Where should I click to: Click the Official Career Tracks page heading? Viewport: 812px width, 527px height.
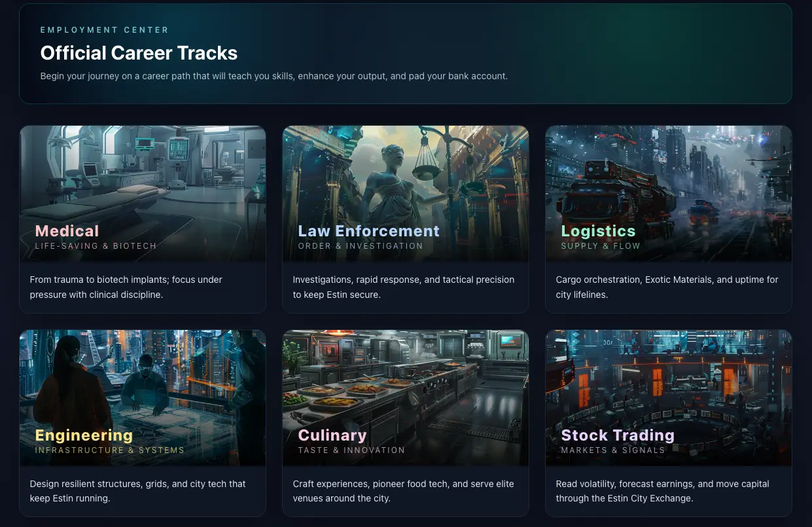139,53
